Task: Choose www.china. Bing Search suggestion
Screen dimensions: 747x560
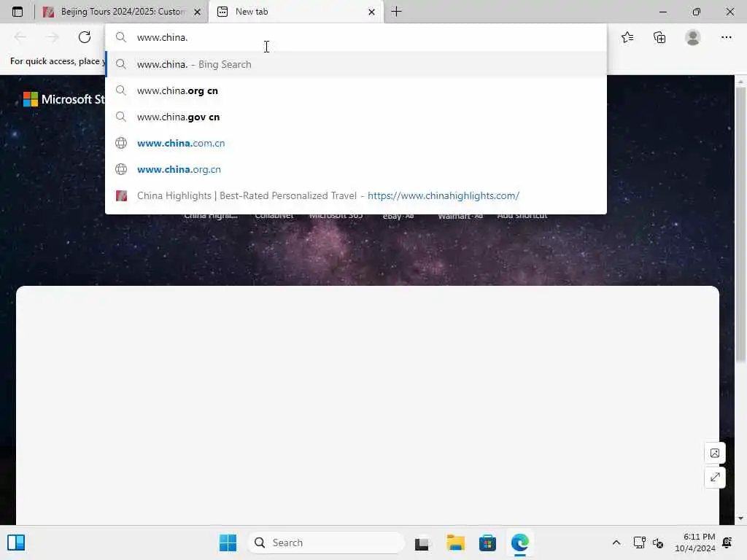Action: tap(356, 64)
